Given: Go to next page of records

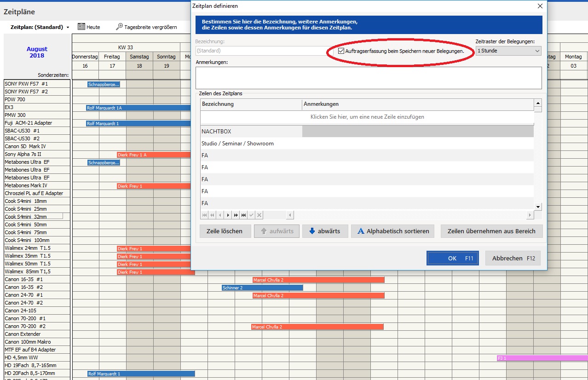Looking at the screenshot, I should 236,215.
